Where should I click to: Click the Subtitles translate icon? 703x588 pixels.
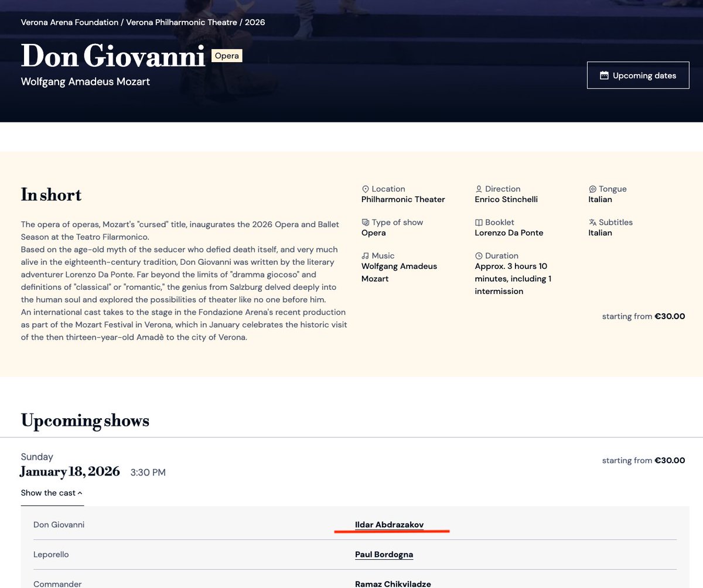(x=592, y=223)
